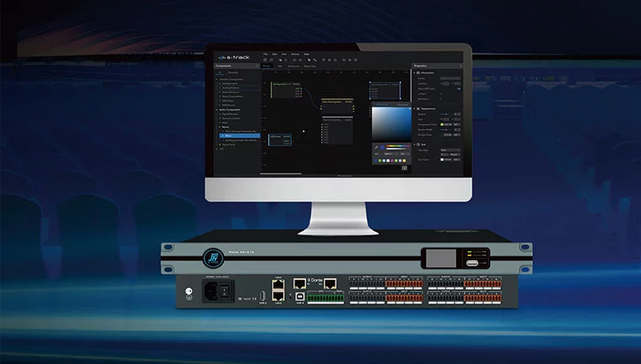The image size is (641, 364).
Task: Open the Help menu
Action: point(306,54)
